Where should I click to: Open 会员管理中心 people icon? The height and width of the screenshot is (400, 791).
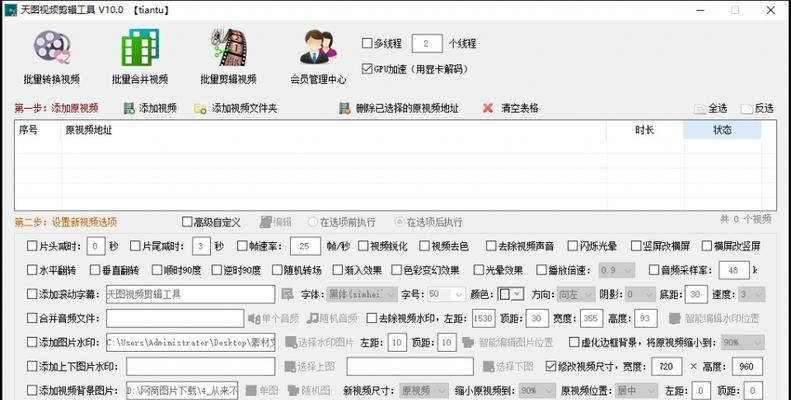(x=318, y=47)
